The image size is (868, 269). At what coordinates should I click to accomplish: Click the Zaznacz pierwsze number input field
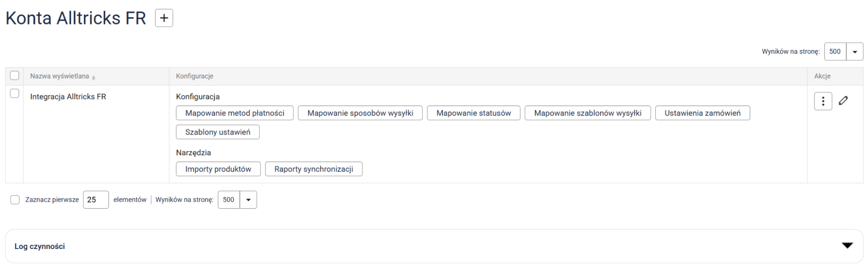[x=96, y=200]
